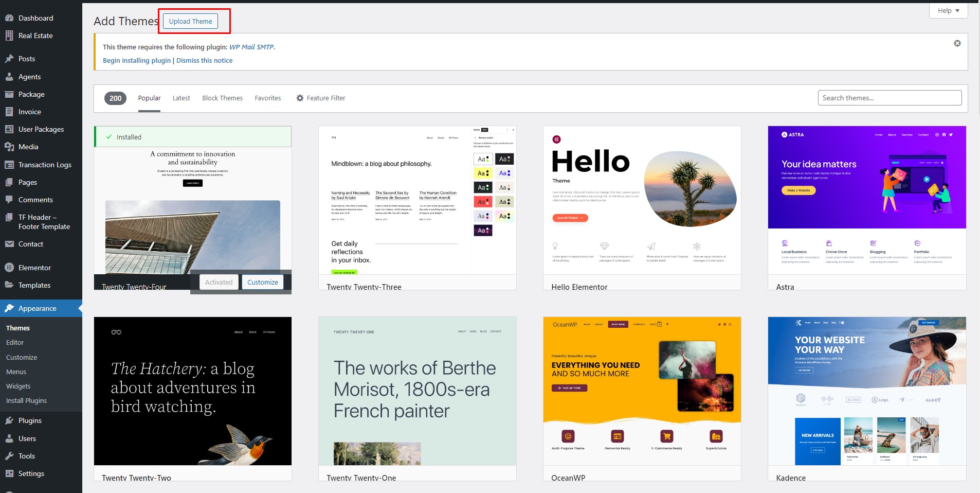980x493 pixels.
Task: Click the Appearance paintbrush icon
Action: click(9, 308)
